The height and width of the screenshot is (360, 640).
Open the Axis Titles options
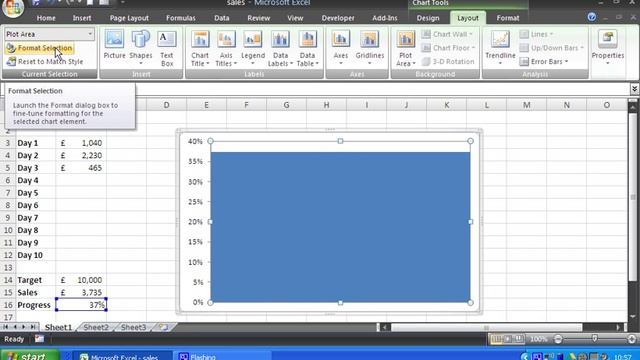click(226, 48)
